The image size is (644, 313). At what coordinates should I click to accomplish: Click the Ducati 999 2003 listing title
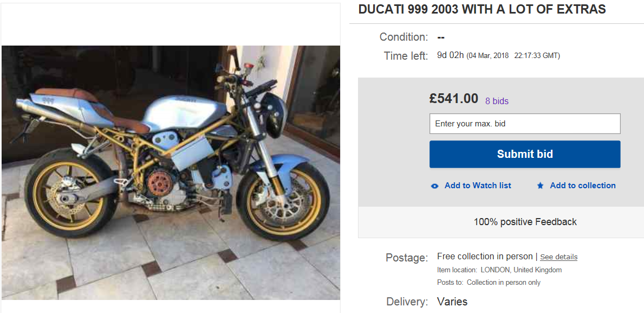tap(482, 9)
